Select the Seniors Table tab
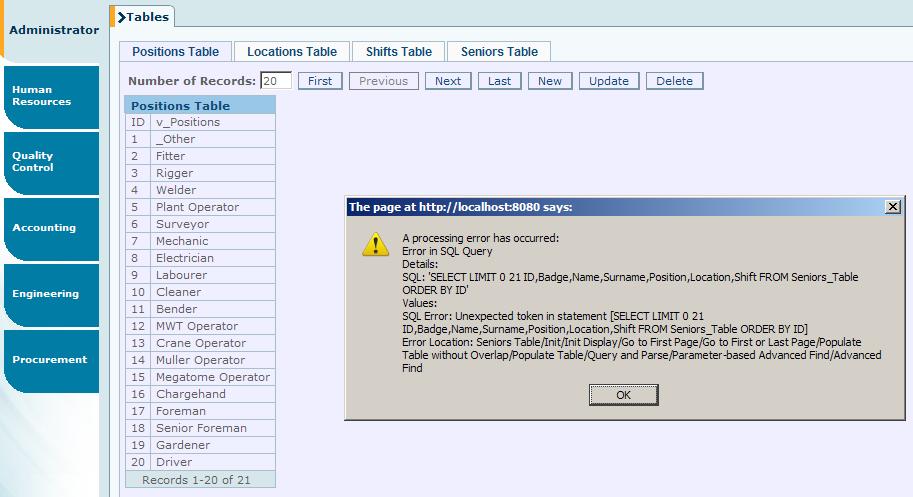The height and width of the screenshot is (497, 913). pos(499,52)
